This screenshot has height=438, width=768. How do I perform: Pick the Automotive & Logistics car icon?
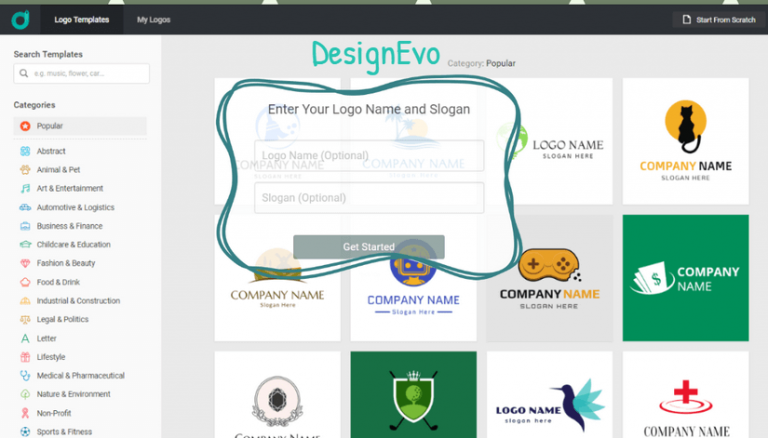pyautogui.click(x=24, y=207)
